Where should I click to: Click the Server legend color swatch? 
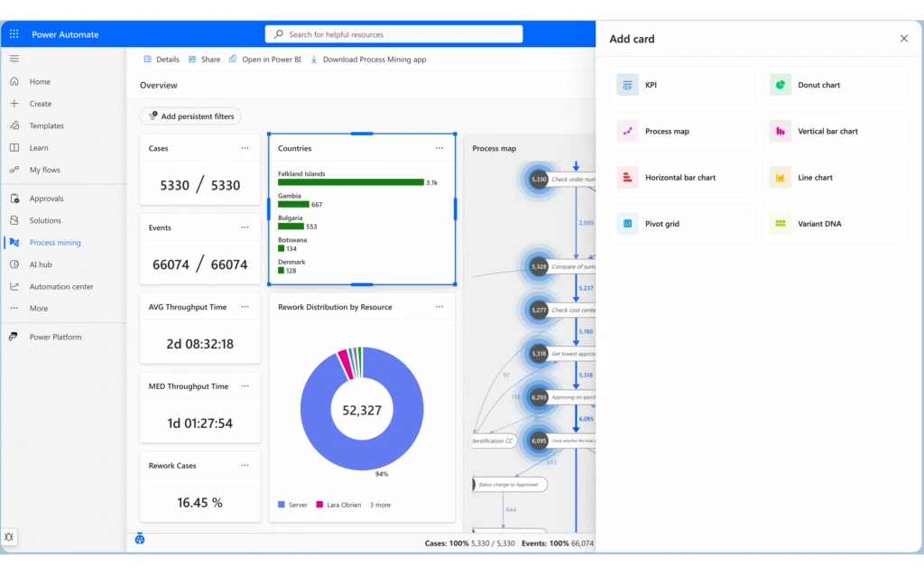pyautogui.click(x=282, y=505)
